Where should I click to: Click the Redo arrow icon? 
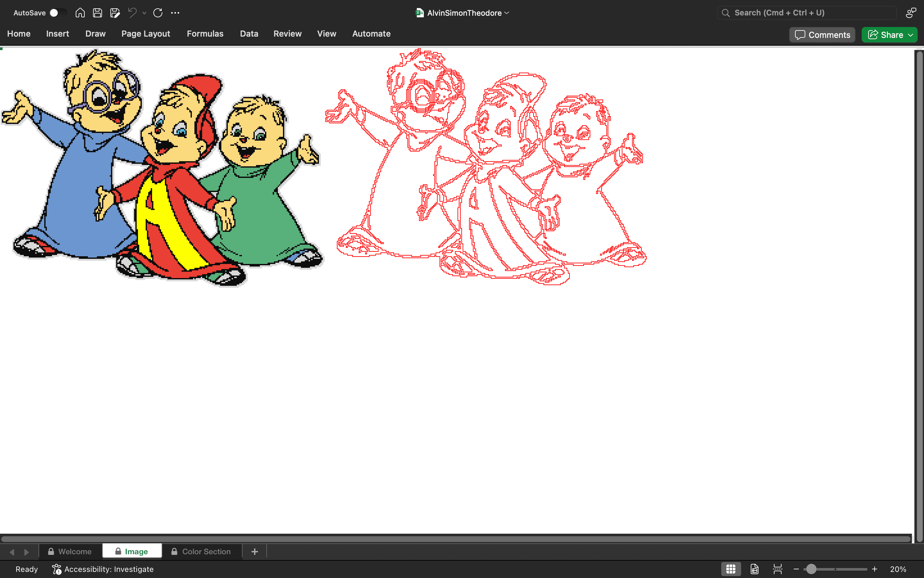158,13
